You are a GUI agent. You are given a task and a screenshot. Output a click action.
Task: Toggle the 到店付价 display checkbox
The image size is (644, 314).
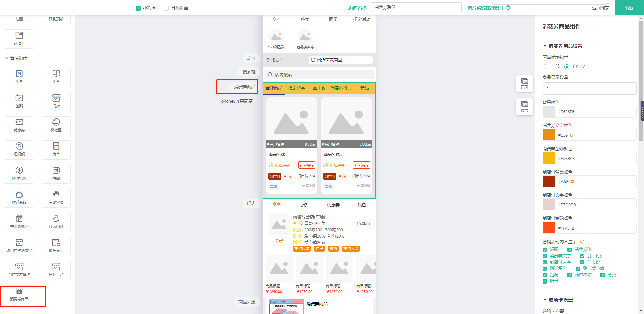(x=582, y=256)
